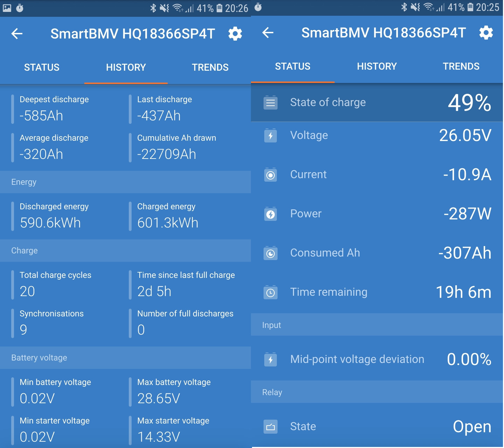Tap the Energy section header

point(125,182)
